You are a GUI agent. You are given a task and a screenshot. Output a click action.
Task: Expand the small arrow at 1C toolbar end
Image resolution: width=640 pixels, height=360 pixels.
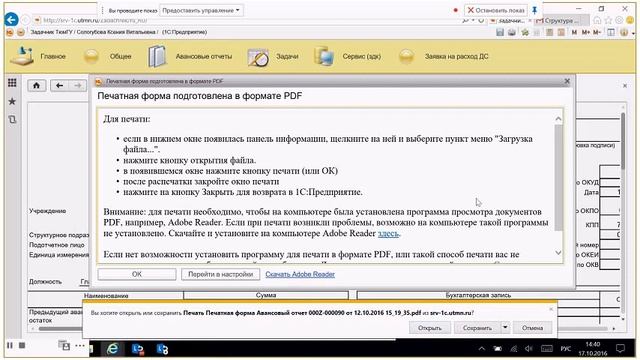633,33
